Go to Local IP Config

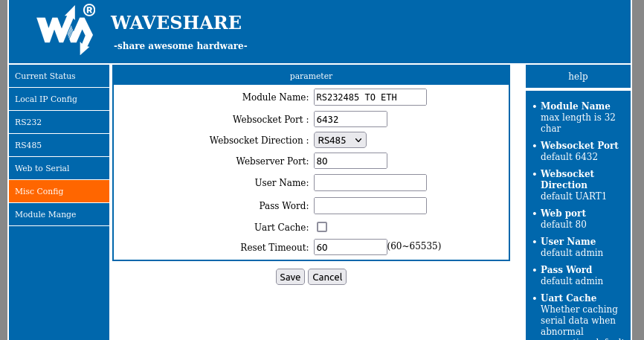[x=59, y=99]
